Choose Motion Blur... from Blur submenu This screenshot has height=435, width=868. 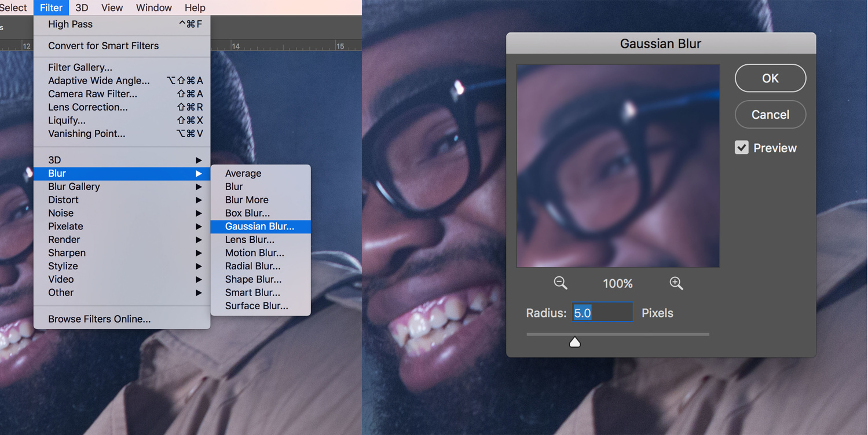pos(255,253)
